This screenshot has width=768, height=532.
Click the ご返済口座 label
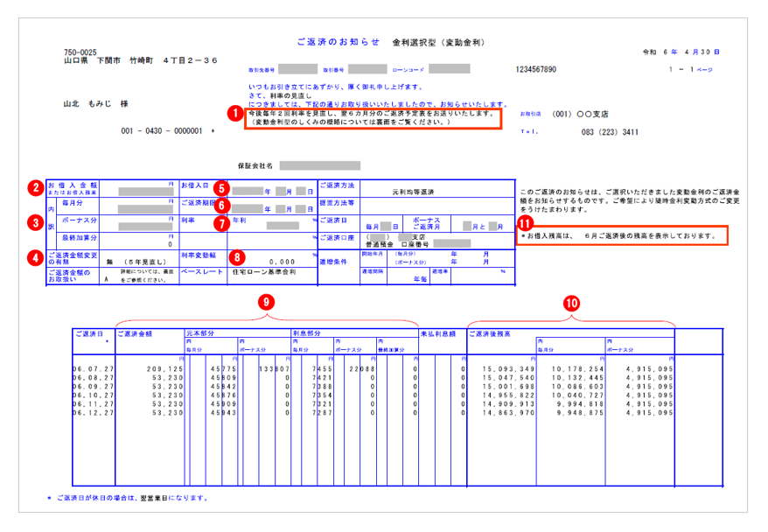coord(337,238)
